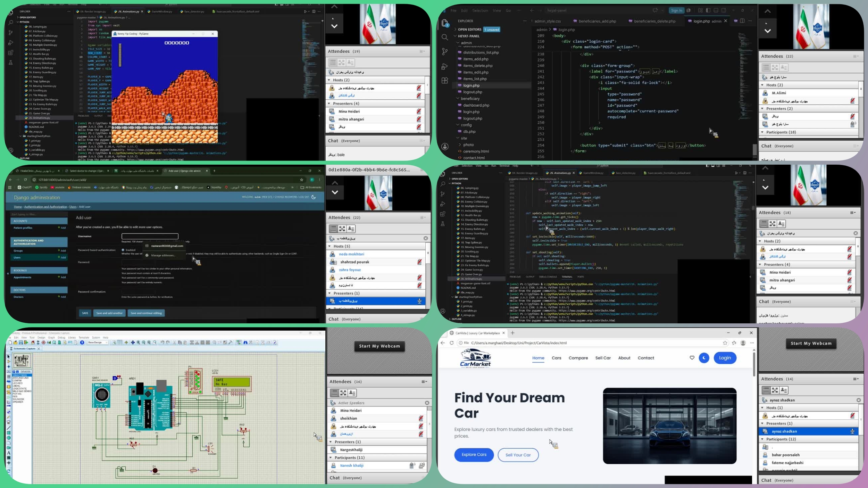Click the login.php editor vertical scrollbar thumb

click(x=755, y=150)
